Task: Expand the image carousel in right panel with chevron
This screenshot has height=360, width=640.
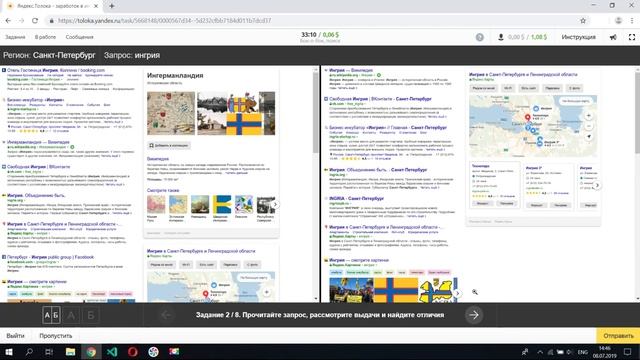Action: pyautogui.click(x=457, y=293)
